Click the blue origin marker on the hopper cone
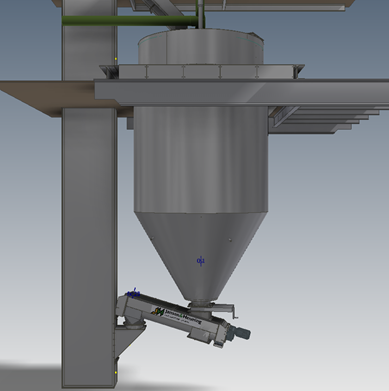Viewport: 389px width, 391px height. point(201,260)
